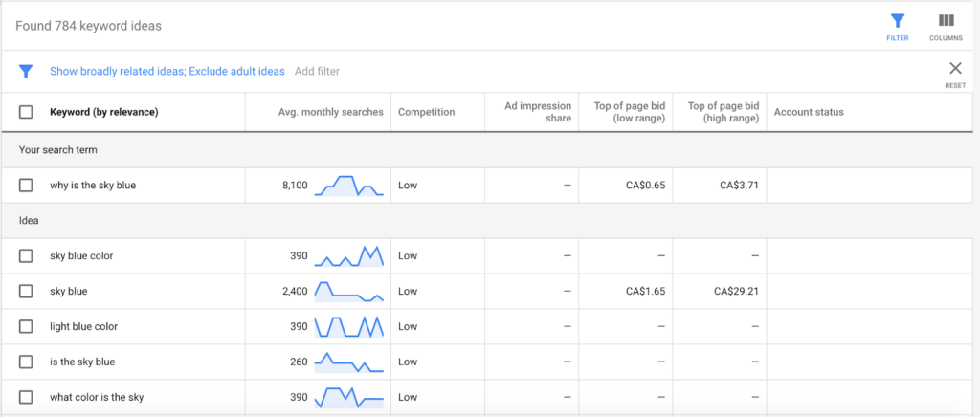Click Add filter text field

tap(317, 71)
